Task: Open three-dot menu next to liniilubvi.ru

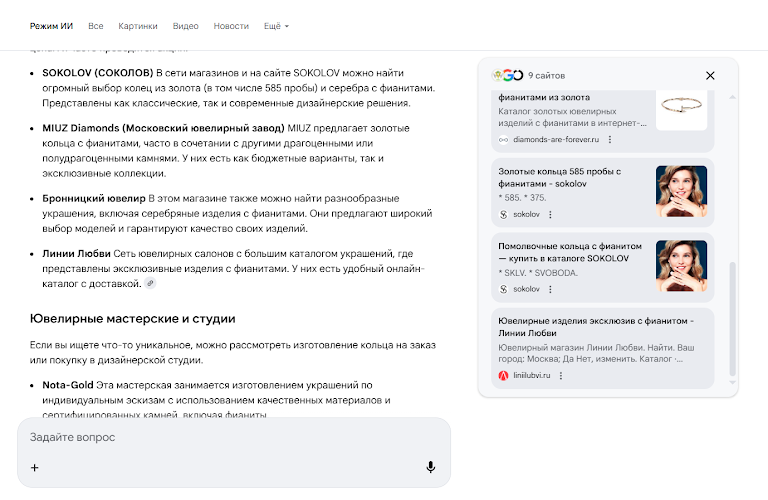Action: [561, 375]
